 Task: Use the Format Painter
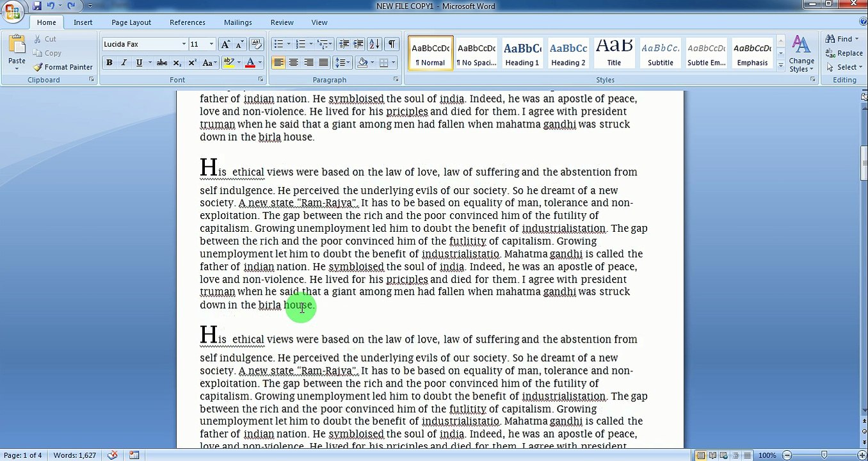(x=63, y=67)
